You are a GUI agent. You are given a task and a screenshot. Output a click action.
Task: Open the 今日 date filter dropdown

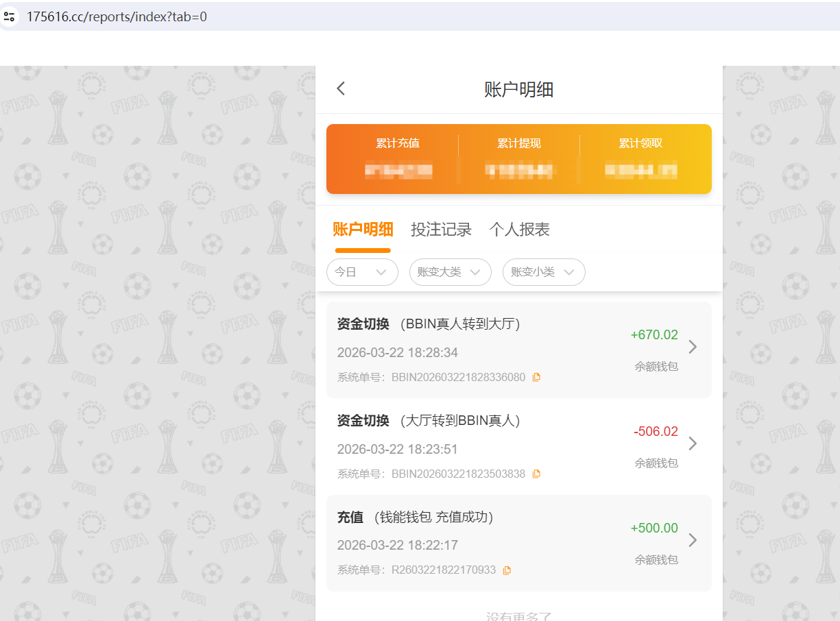[362, 272]
